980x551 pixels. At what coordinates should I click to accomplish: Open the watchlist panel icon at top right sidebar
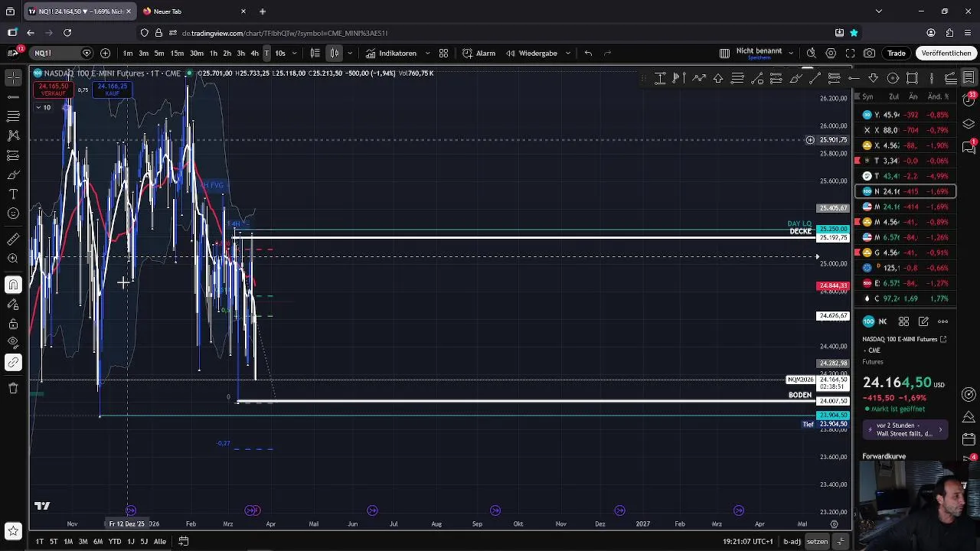pyautogui.click(x=969, y=78)
